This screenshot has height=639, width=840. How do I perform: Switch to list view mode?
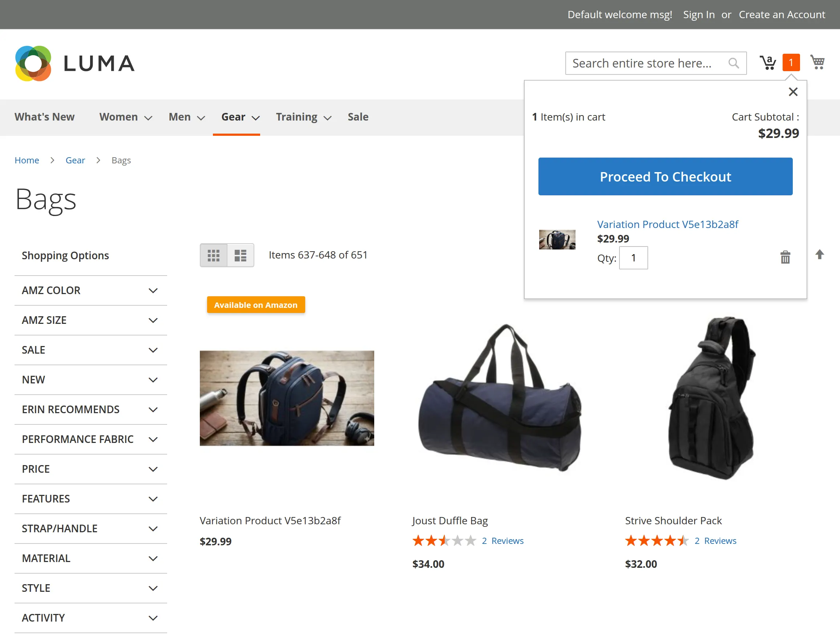coord(241,255)
